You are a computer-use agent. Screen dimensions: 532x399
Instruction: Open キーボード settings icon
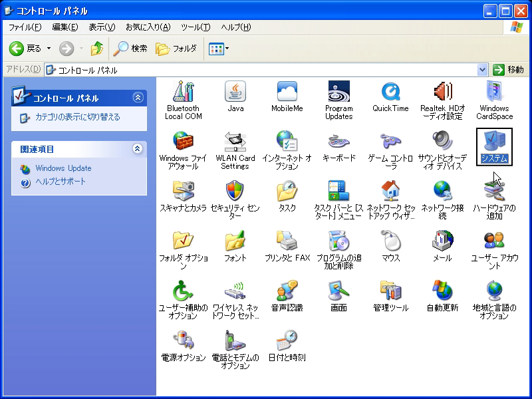click(339, 141)
